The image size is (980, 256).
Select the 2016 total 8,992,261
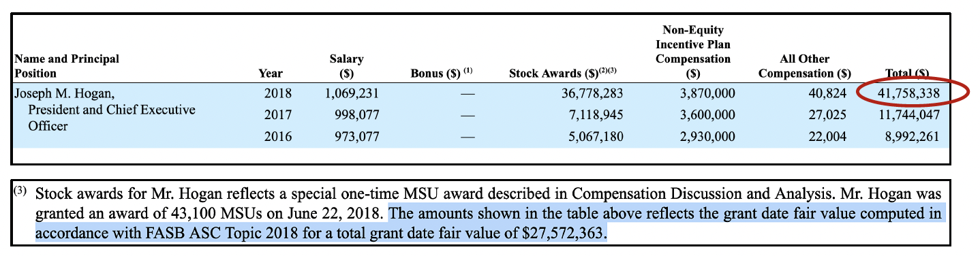tap(910, 137)
